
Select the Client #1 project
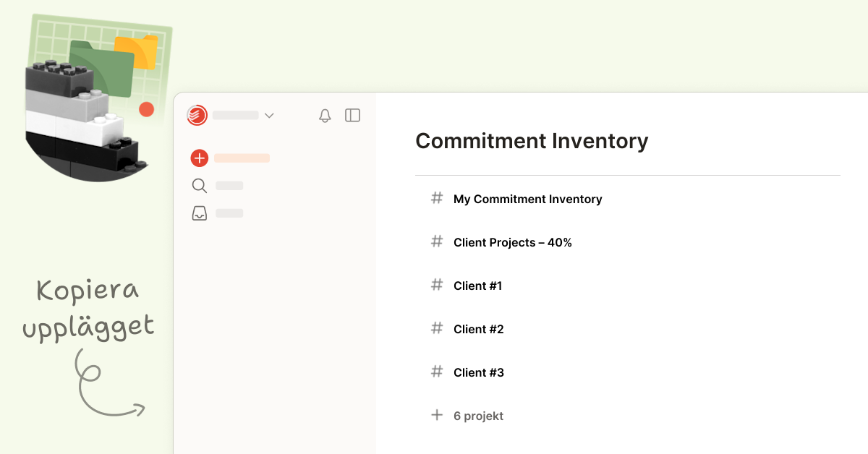(477, 286)
